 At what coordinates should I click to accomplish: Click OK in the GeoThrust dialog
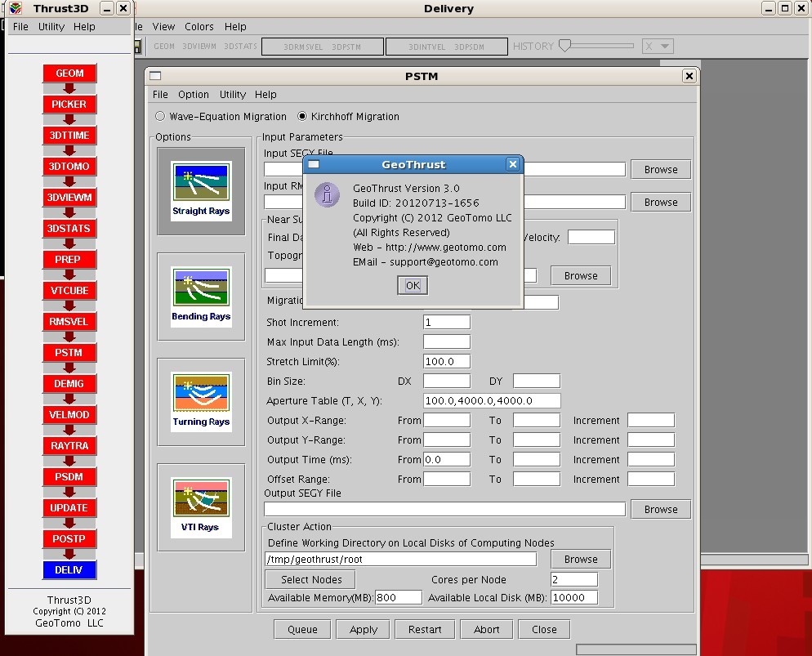pos(413,285)
